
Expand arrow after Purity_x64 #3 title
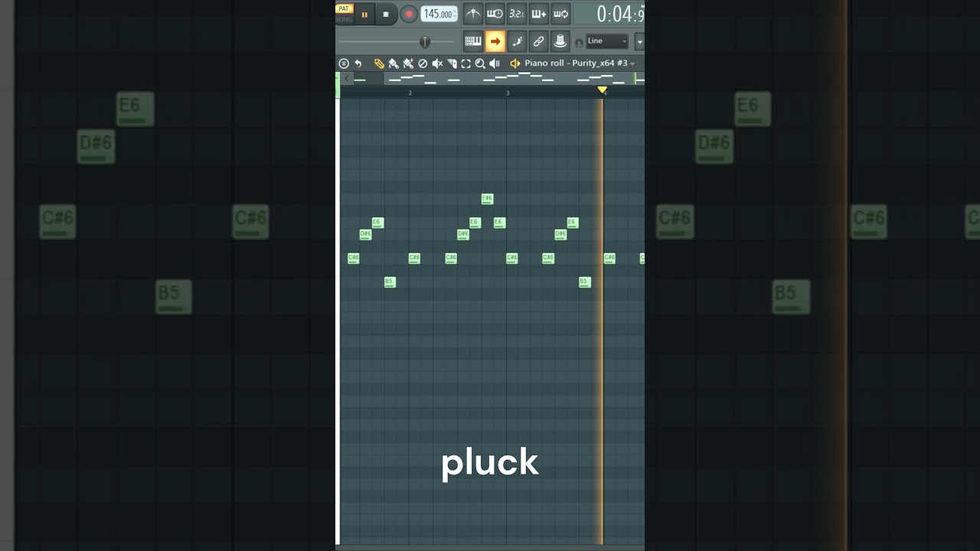[632, 64]
